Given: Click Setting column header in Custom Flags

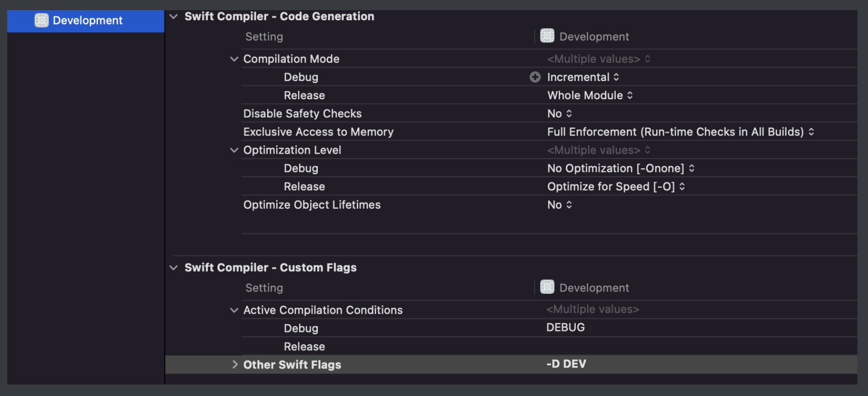Looking at the screenshot, I should pyautogui.click(x=264, y=288).
